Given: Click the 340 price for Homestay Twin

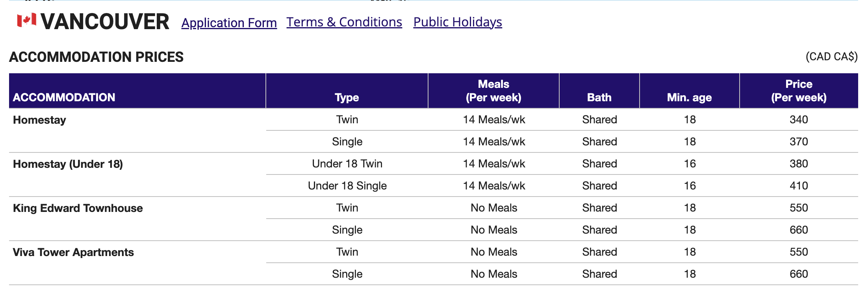Looking at the screenshot, I should (x=798, y=119).
